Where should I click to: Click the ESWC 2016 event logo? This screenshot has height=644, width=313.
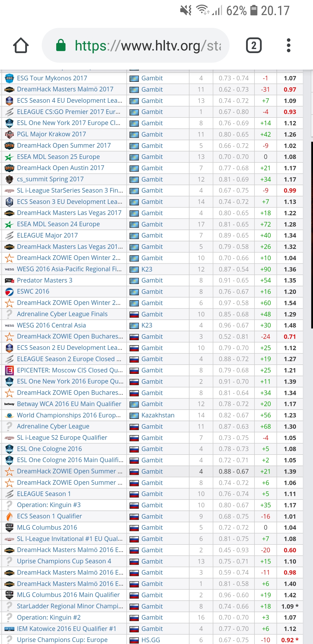click(9, 292)
